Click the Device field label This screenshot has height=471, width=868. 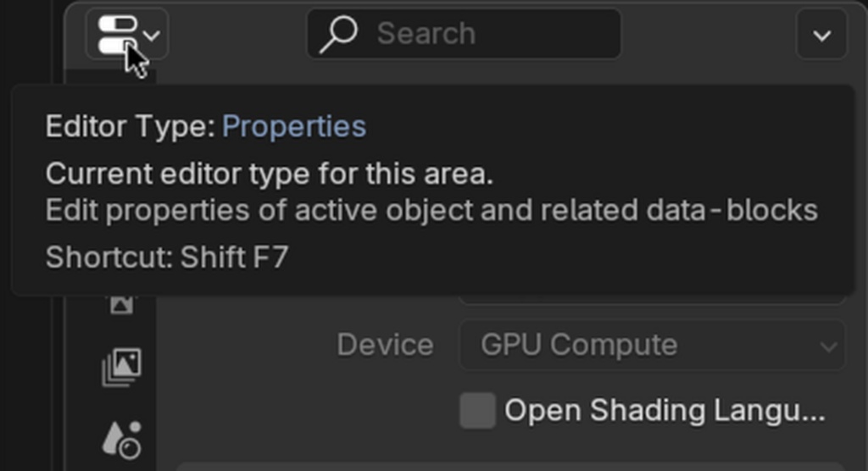click(x=385, y=346)
